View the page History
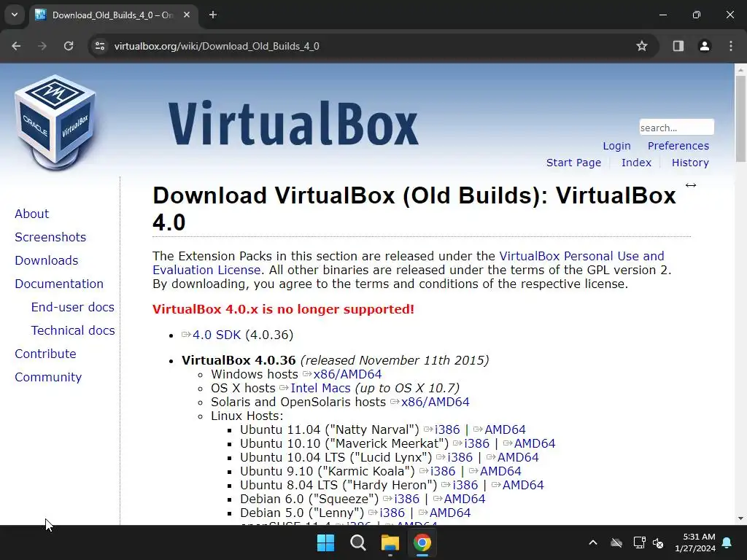Screen dimensions: 747x560 coord(690,163)
